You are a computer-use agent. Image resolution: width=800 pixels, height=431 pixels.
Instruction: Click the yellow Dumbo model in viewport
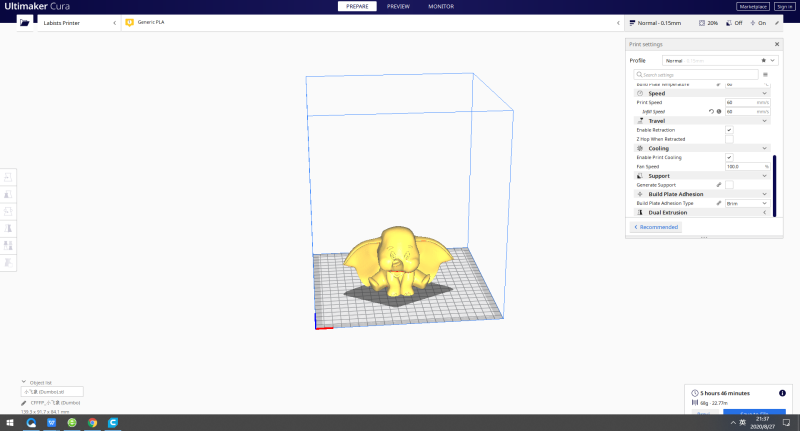click(397, 261)
